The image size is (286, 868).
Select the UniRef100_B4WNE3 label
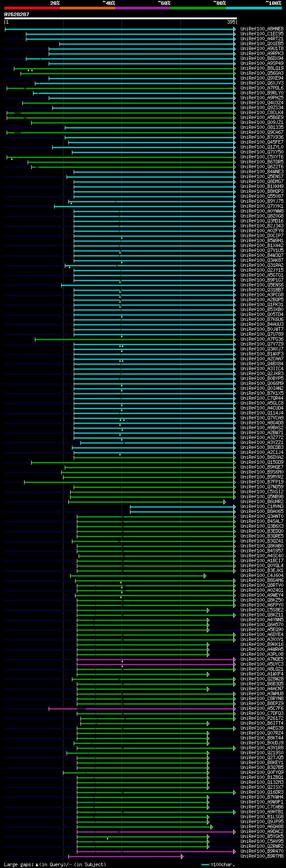[262, 171]
